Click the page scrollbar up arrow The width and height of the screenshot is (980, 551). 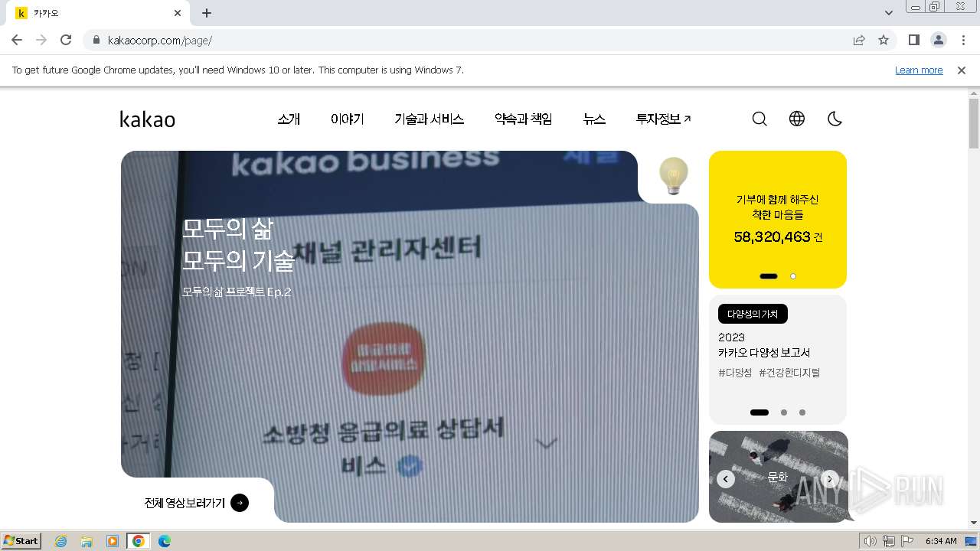(x=974, y=93)
